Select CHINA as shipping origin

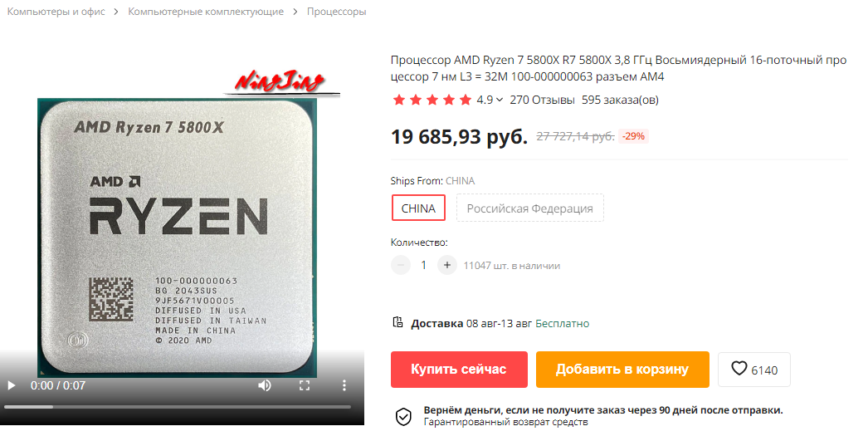click(418, 208)
